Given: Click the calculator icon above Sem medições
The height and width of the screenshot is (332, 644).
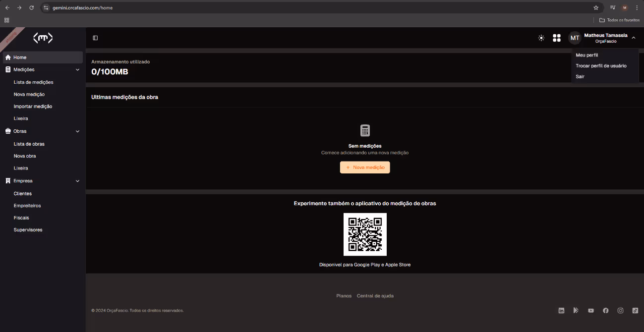Looking at the screenshot, I should tap(365, 131).
